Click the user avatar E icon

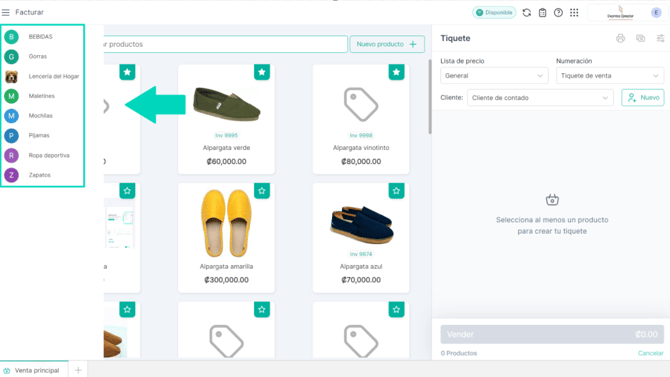coord(656,13)
